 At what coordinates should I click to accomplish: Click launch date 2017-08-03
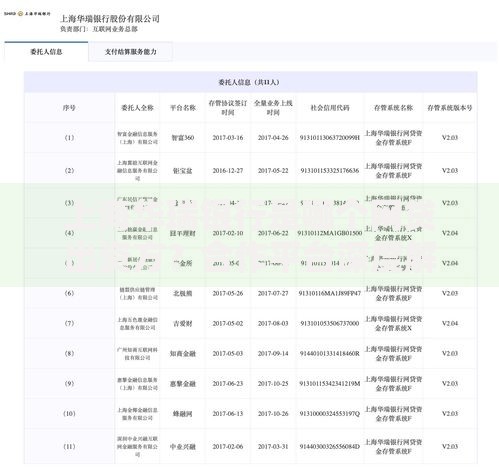pos(273,323)
